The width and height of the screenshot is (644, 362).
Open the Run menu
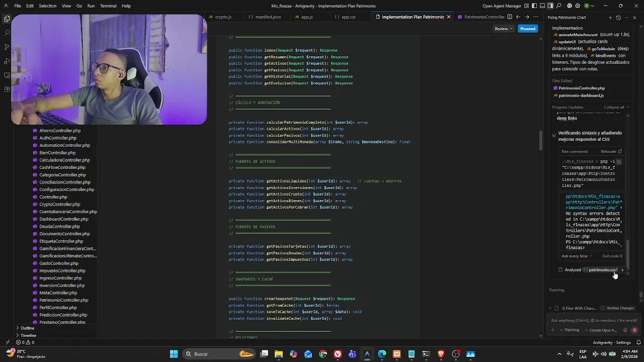click(91, 6)
